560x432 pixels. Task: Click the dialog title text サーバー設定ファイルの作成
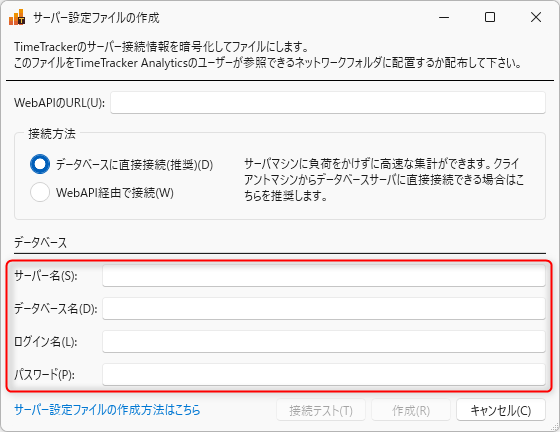pos(96,17)
